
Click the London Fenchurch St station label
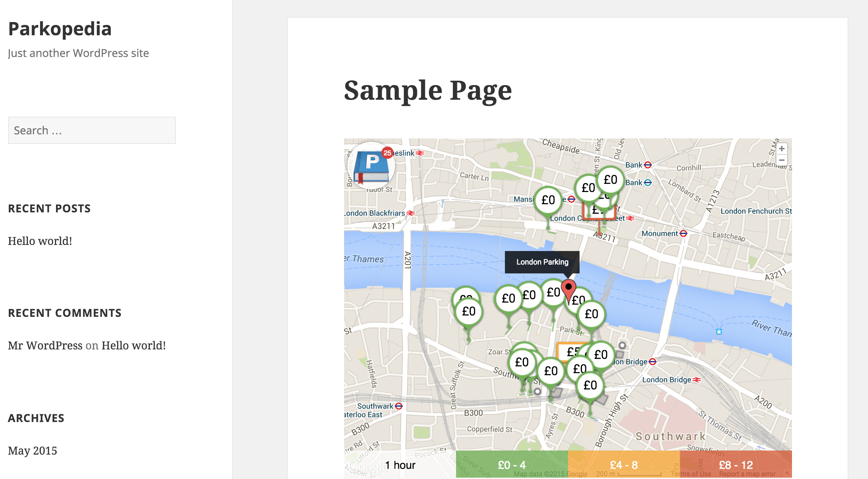click(x=756, y=211)
